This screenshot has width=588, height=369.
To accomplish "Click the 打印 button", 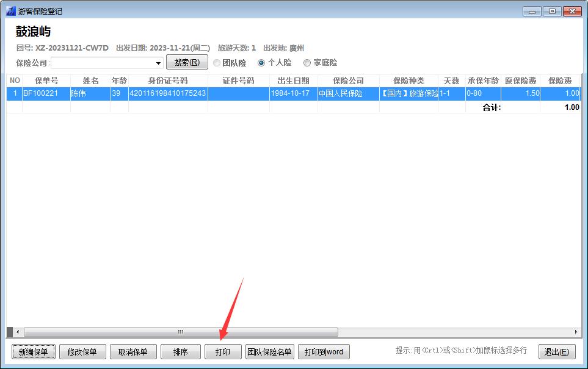I will click(223, 352).
